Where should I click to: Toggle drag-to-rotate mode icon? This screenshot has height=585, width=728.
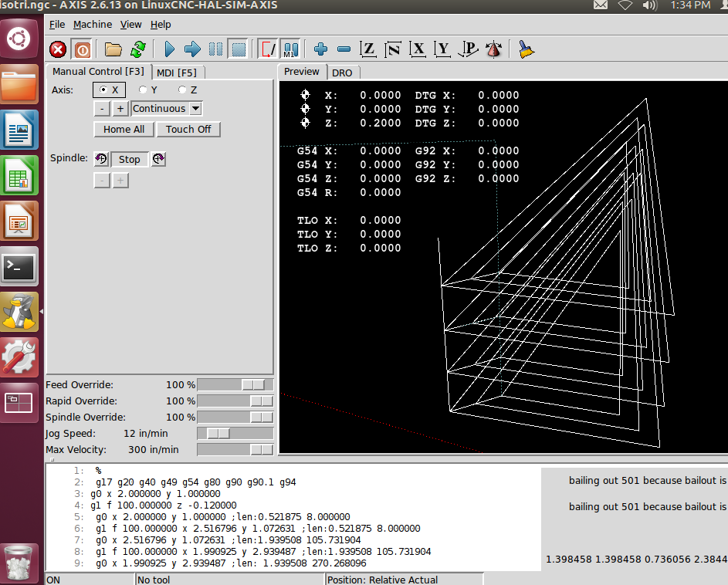point(493,49)
